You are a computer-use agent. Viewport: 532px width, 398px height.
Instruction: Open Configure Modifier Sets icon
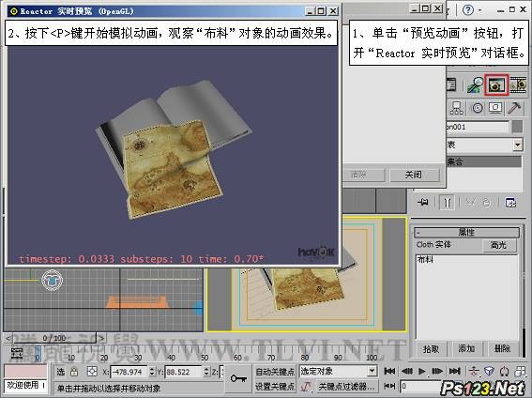click(510, 203)
